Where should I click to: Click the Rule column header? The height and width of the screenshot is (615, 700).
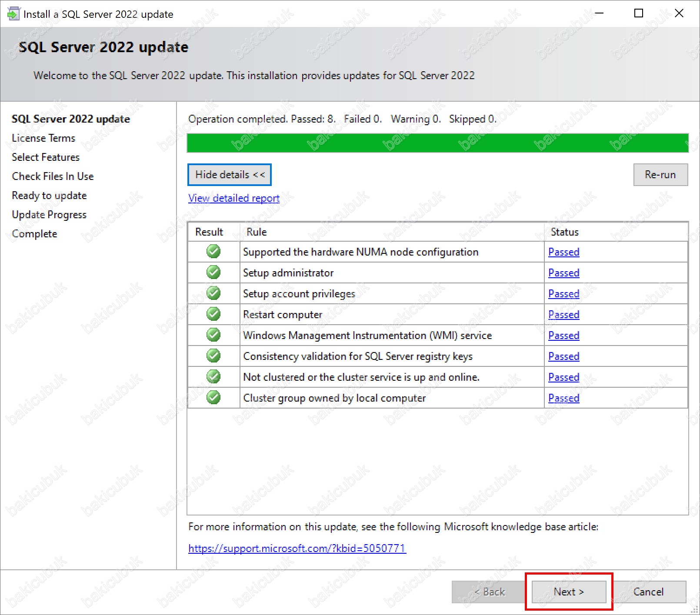tap(392, 232)
